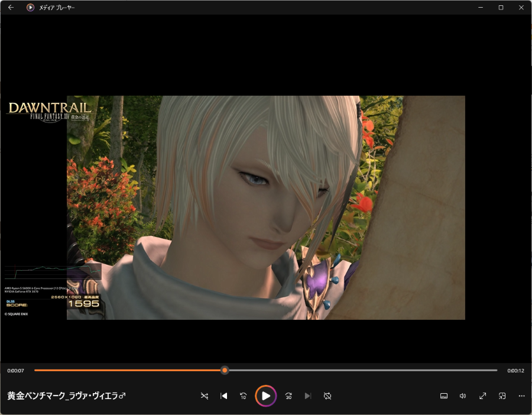This screenshot has height=415, width=532.
Task: Click the Media Player app logo icon
Action: coord(30,7)
